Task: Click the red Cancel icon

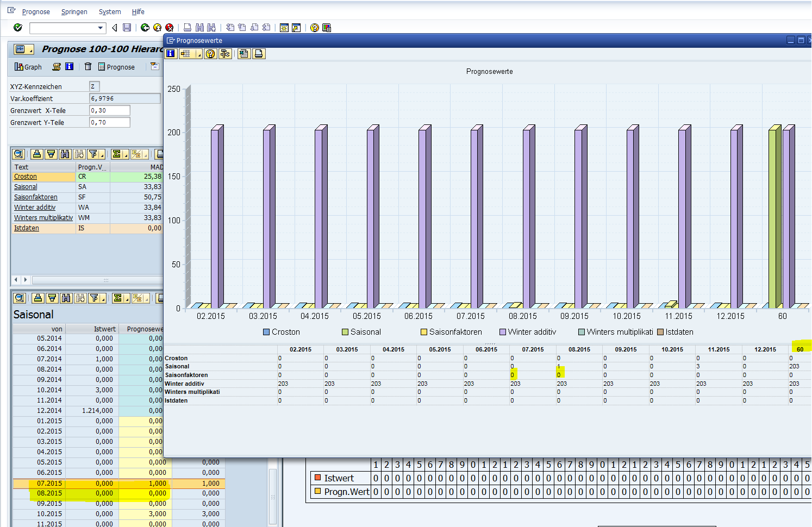Action: (x=170, y=28)
